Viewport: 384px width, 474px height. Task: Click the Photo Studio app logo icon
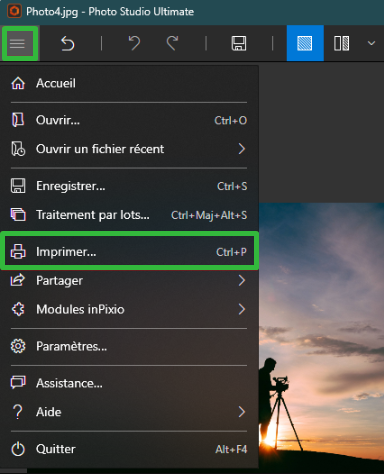(x=14, y=11)
